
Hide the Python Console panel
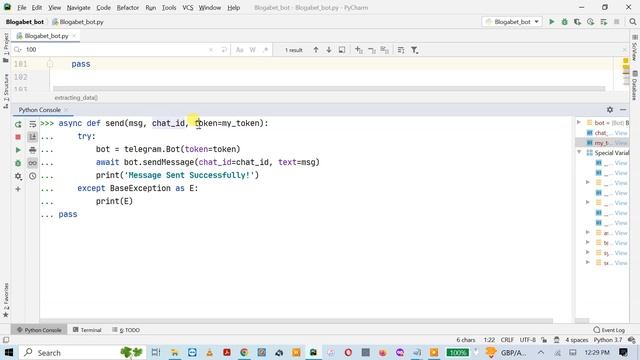(x=623, y=110)
